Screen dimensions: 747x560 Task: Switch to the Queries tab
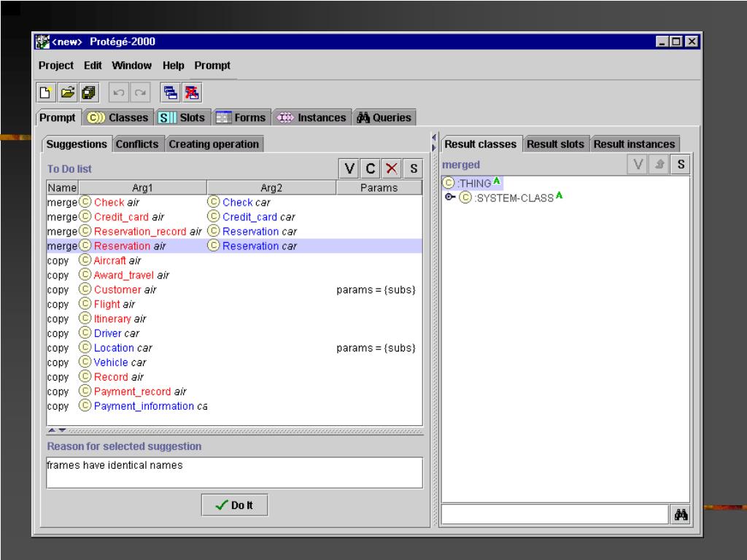384,117
